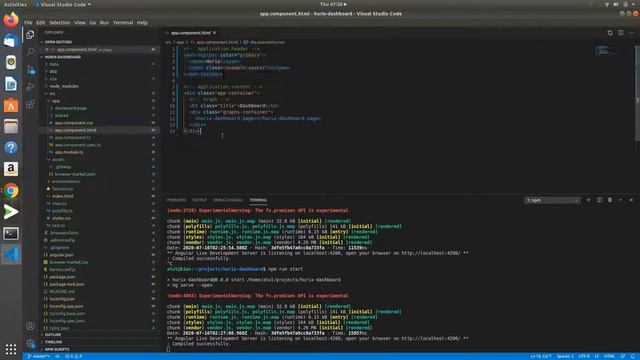Split the editor to the right

(620, 33)
